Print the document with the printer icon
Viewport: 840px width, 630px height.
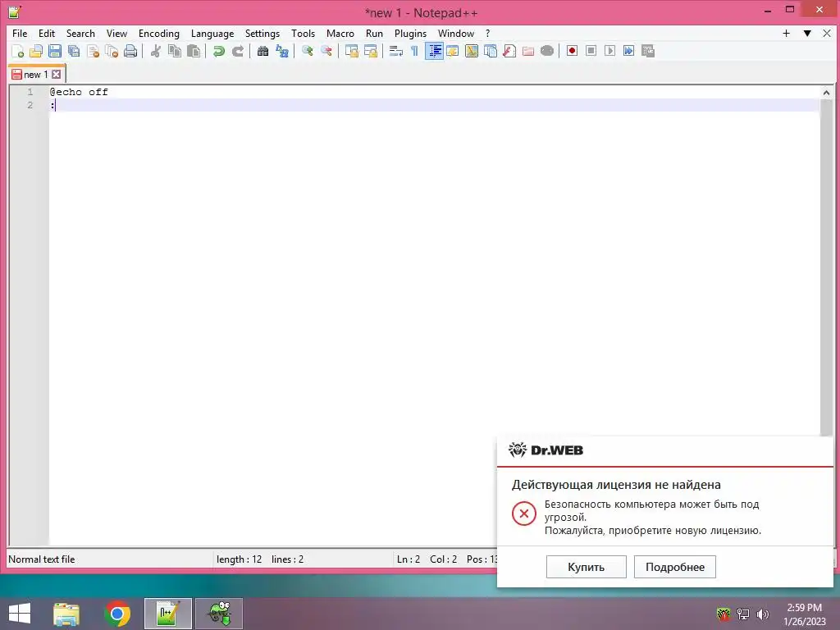point(130,51)
